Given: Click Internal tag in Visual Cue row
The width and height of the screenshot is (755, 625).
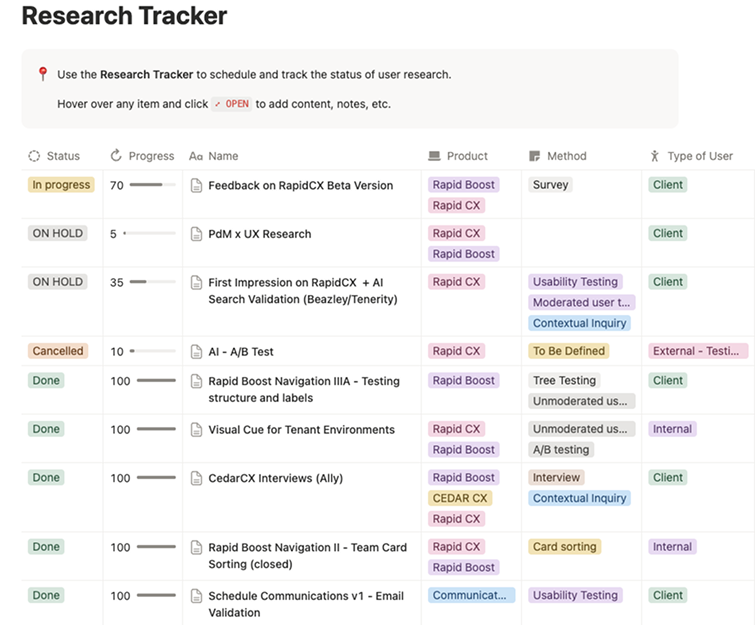Looking at the screenshot, I should (672, 429).
